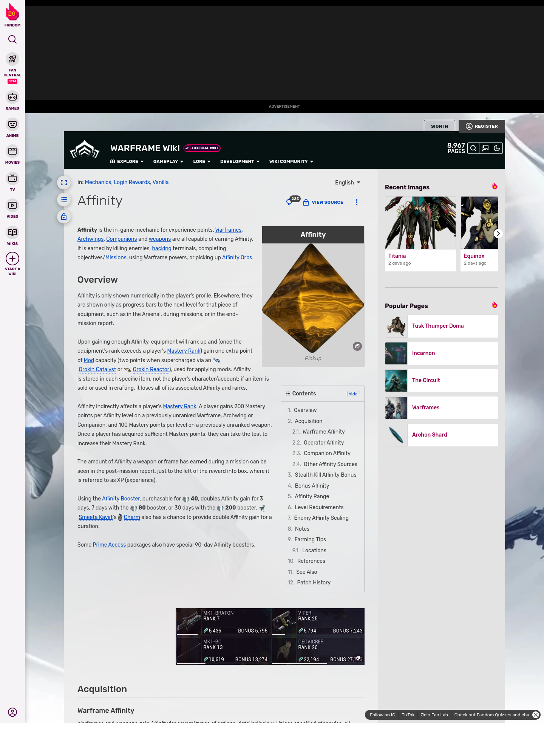544x756 pixels.
Task: Open the Video play icon
Action: tap(12, 205)
